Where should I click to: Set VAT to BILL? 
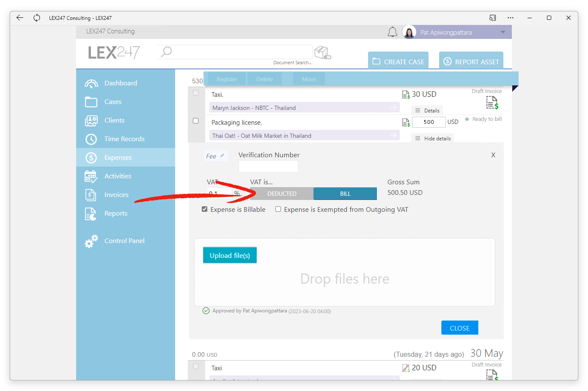pos(345,194)
